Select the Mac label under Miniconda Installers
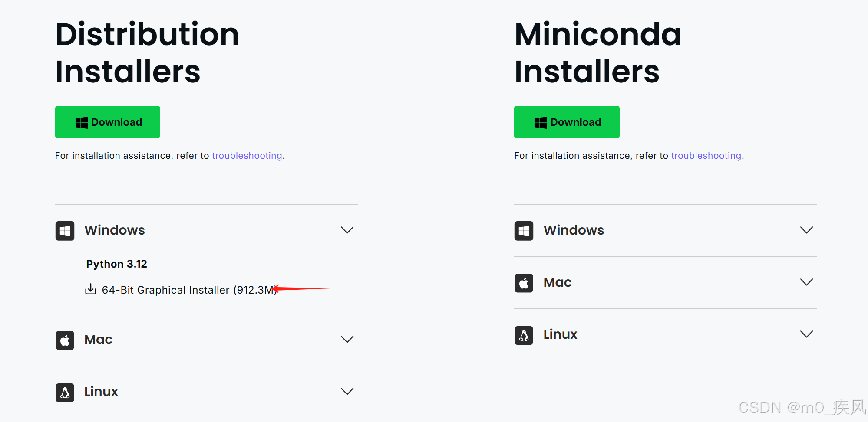868x422 pixels. click(558, 282)
